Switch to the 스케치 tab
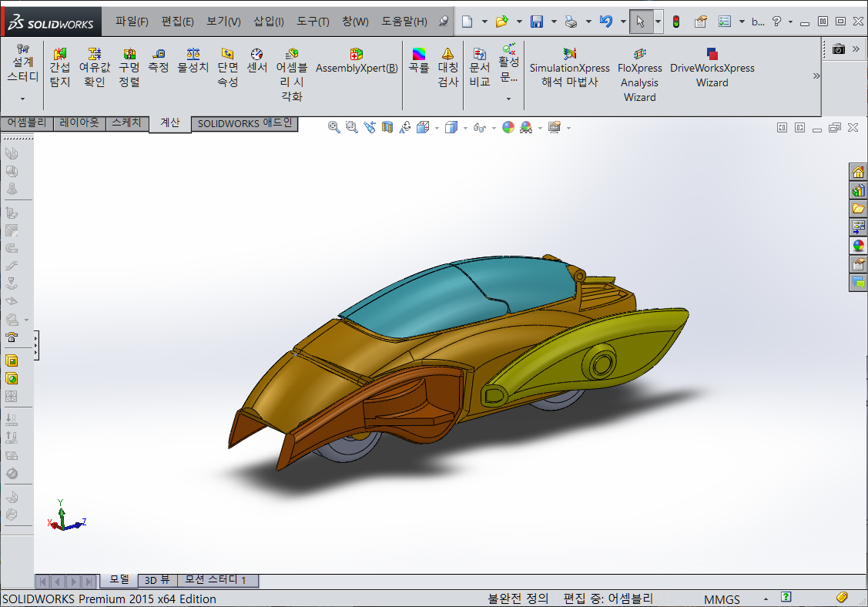The height and width of the screenshot is (607, 868). 127,122
